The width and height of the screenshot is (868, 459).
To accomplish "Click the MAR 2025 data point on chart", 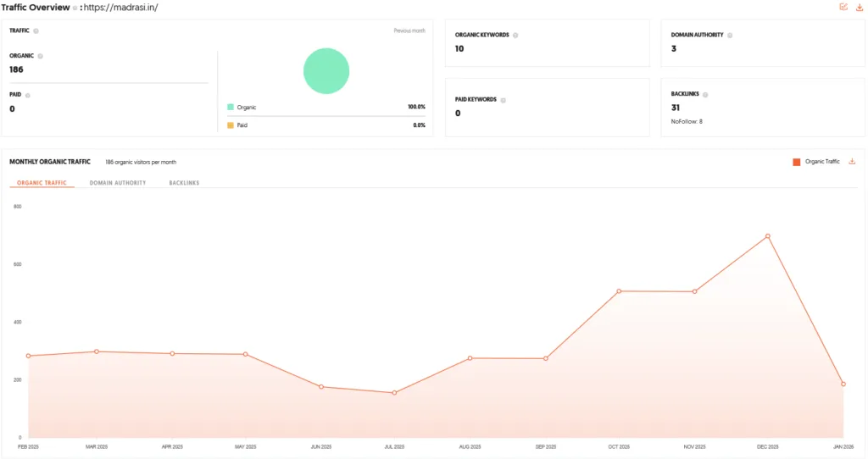I will [x=97, y=351].
